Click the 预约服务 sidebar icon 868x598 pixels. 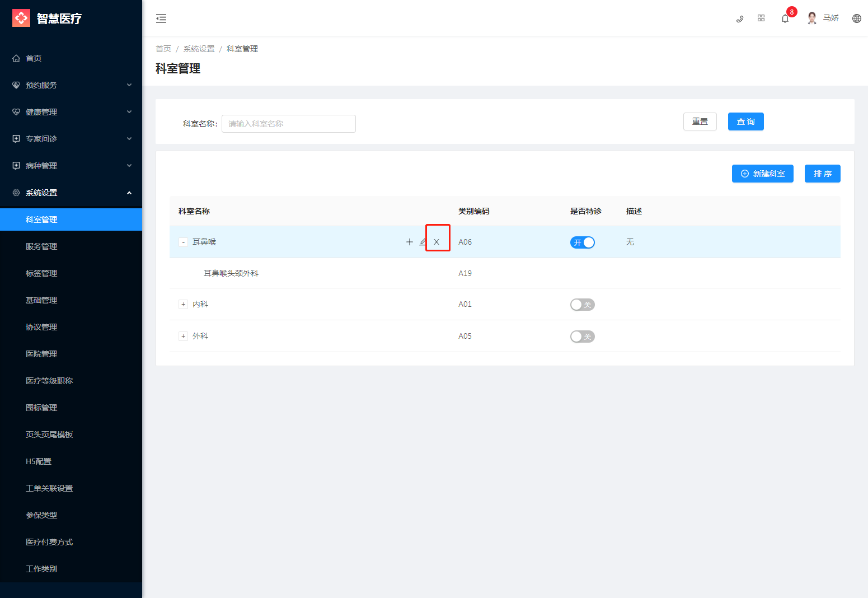point(16,85)
